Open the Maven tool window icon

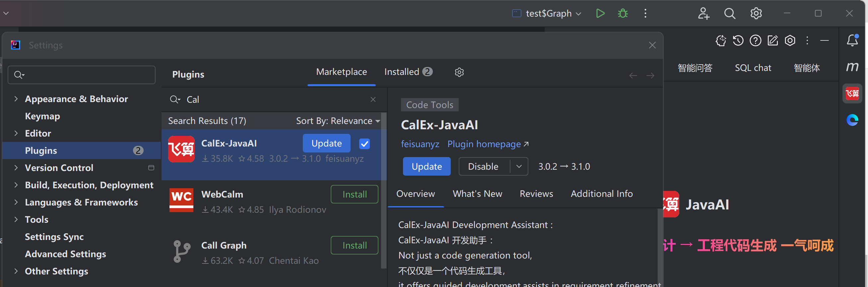852,67
